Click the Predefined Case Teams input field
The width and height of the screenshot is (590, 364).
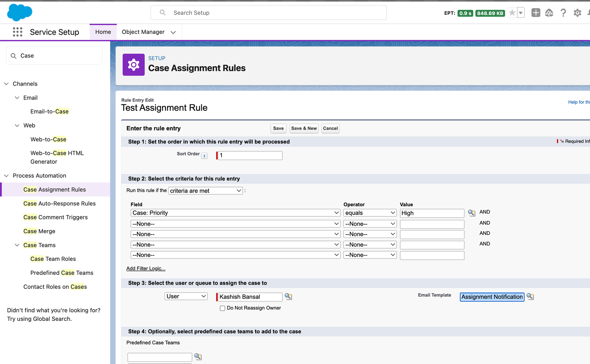160,357
